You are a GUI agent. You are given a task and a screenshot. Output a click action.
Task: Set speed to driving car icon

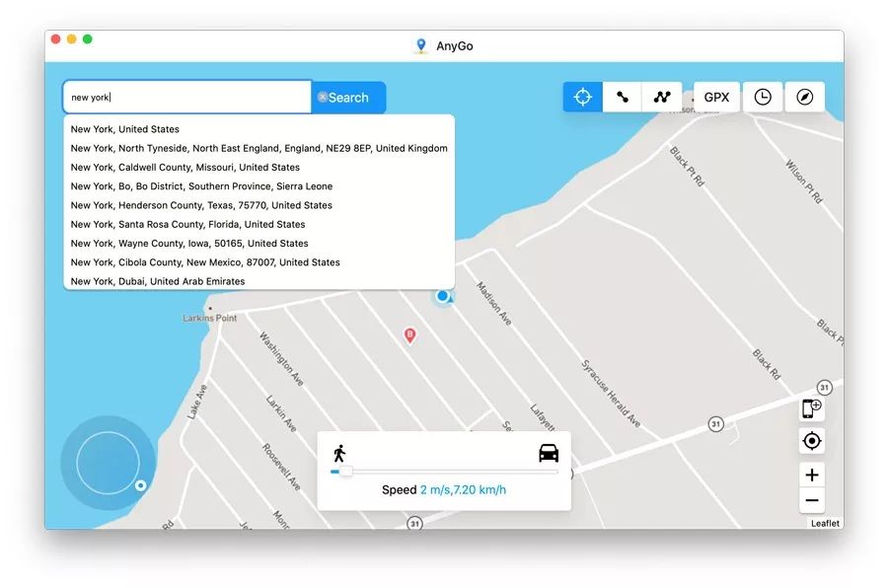tap(549, 453)
